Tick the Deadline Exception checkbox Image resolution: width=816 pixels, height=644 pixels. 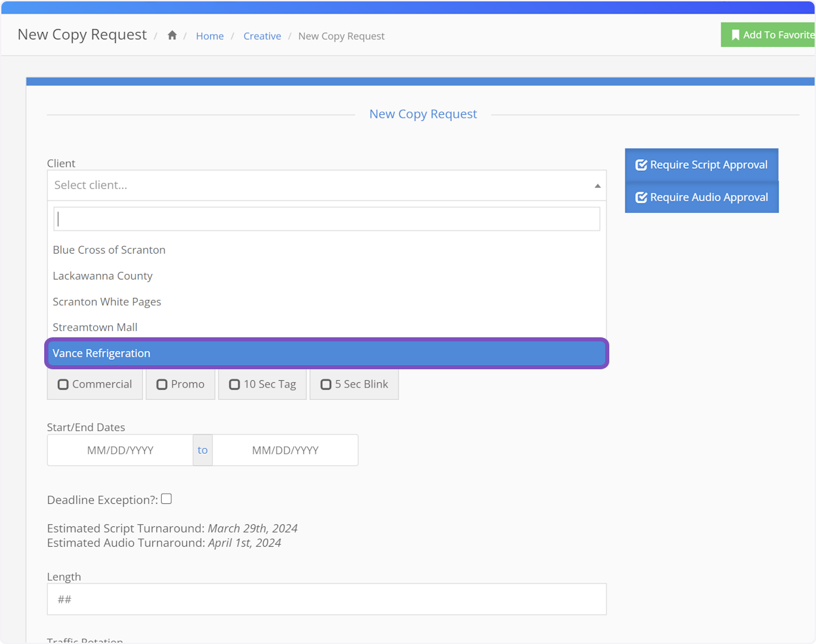click(x=167, y=499)
